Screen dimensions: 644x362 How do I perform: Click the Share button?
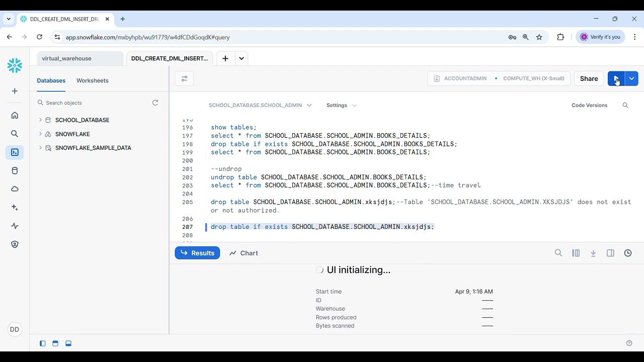click(589, 78)
